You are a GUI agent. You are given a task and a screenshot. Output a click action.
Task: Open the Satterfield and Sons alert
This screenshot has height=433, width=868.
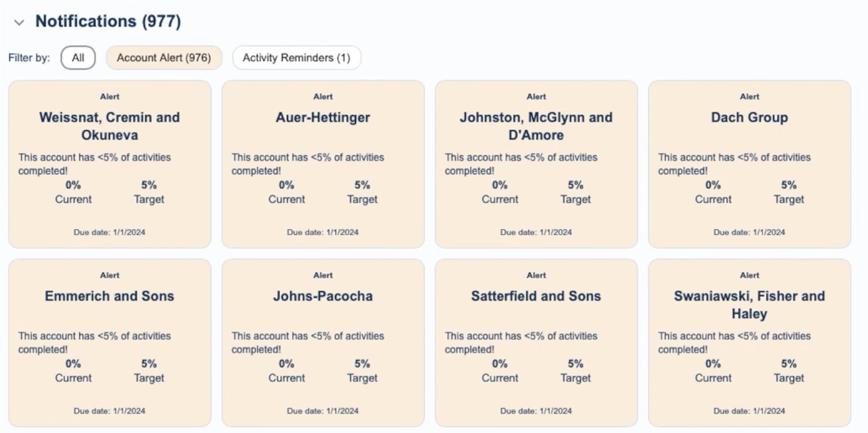pos(536,296)
